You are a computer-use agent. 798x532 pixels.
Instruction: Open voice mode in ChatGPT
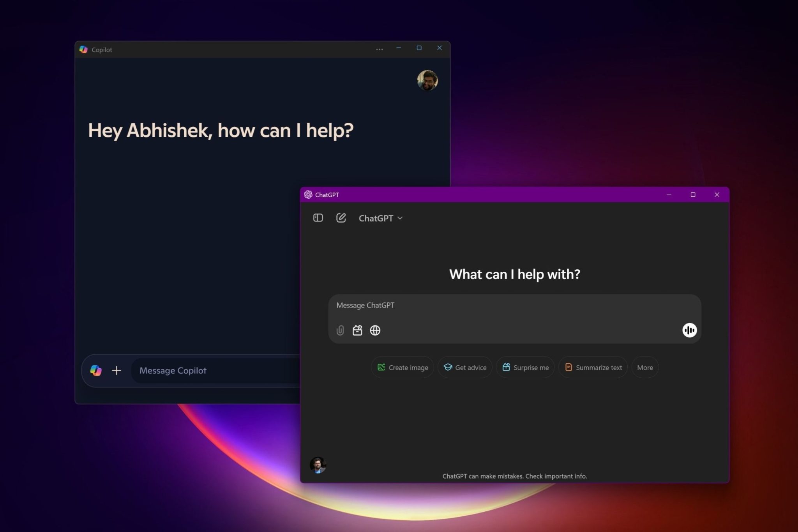click(x=689, y=330)
